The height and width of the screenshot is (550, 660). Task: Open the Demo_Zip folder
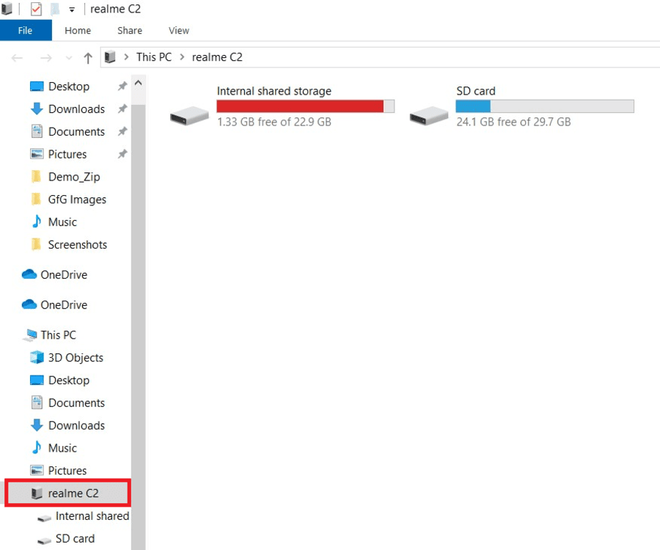[x=74, y=177]
